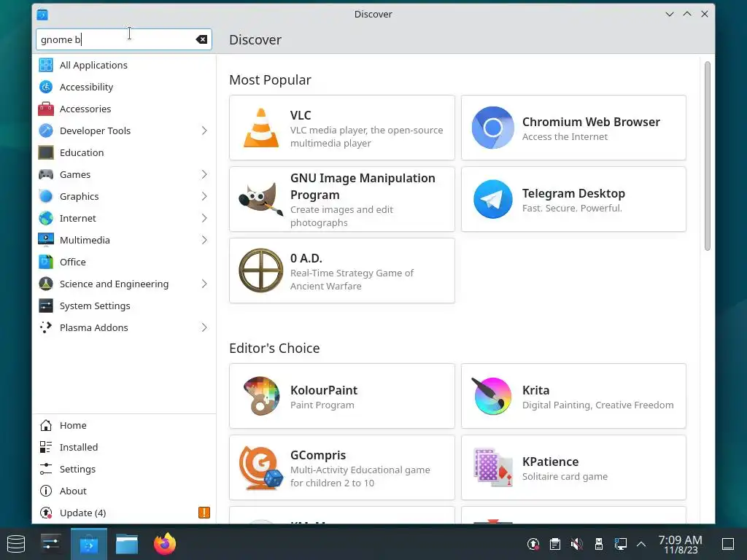Viewport: 747px width, 560px height.
Task: Expand the Games subcategories arrow
Action: [204, 175]
